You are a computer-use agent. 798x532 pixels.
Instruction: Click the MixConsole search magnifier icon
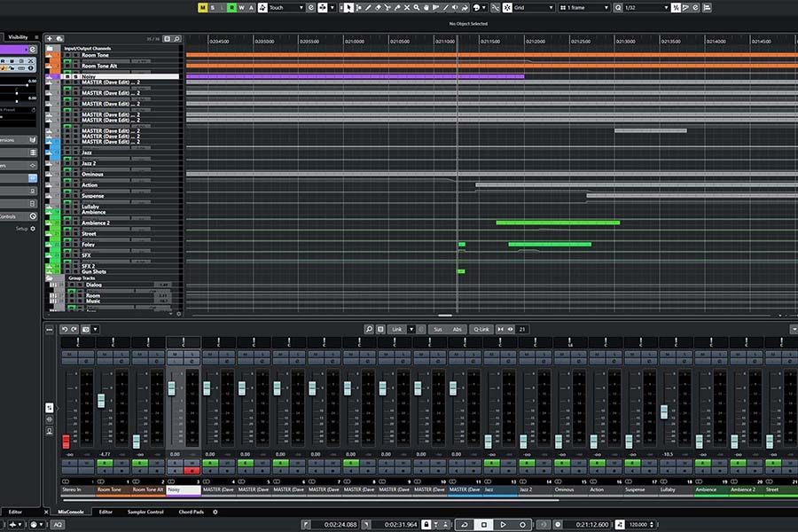(x=369, y=329)
